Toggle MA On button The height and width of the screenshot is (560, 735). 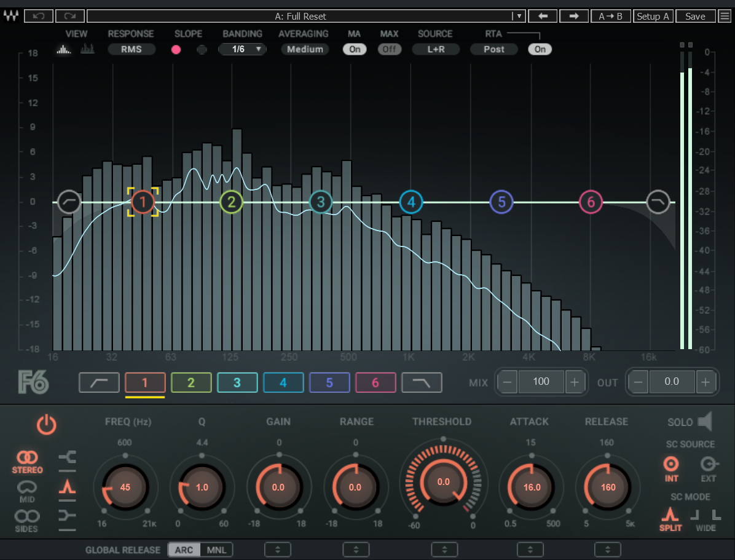click(355, 49)
